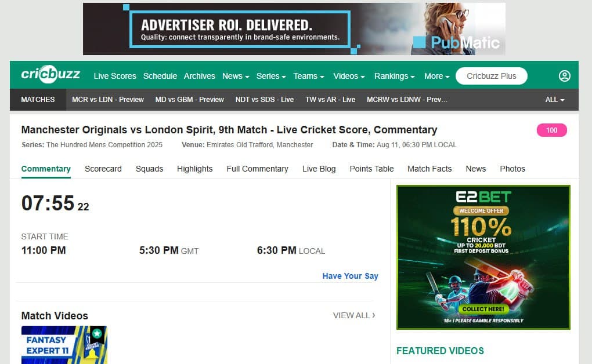The image size is (592, 364).
Task: Go to Live Scores page
Action: tap(115, 76)
